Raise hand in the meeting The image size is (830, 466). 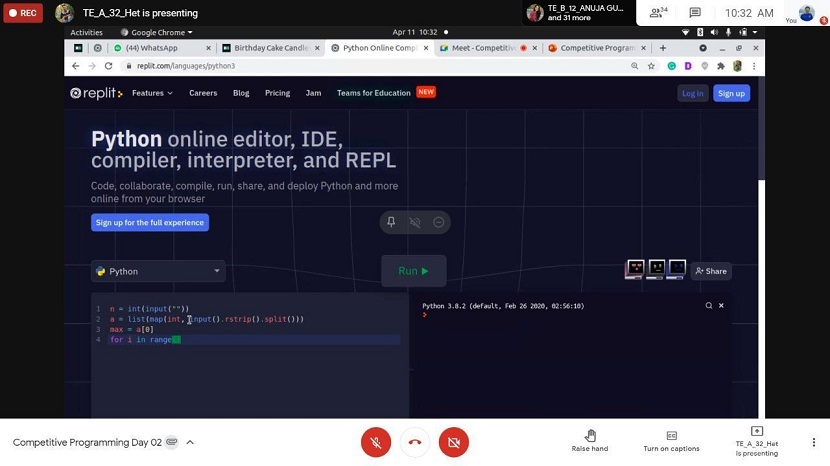590,441
